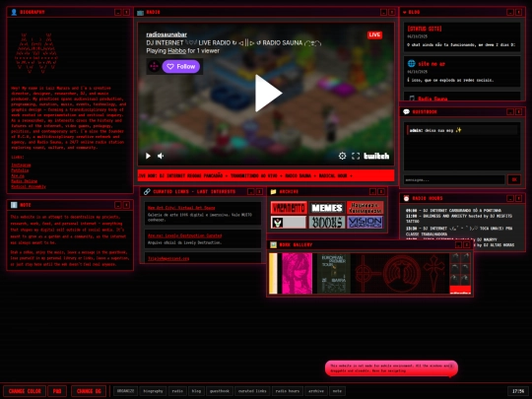
Task: Open the Books archive banner
Action: [327, 223]
